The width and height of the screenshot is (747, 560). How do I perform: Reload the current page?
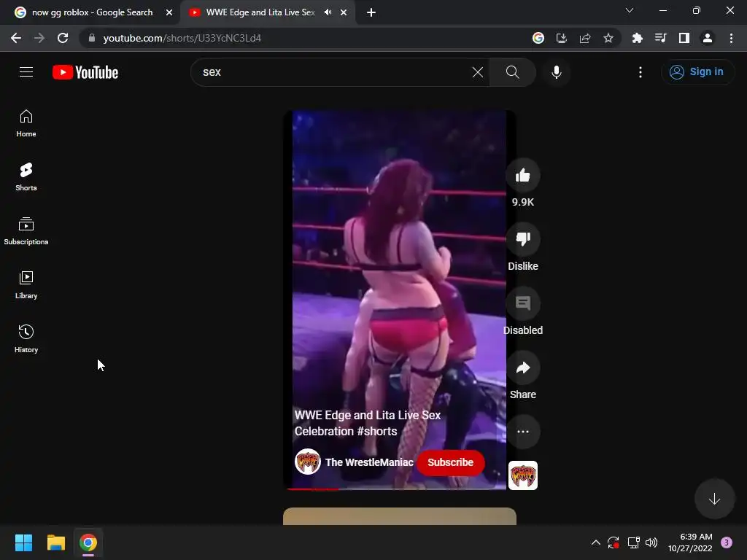pos(63,38)
